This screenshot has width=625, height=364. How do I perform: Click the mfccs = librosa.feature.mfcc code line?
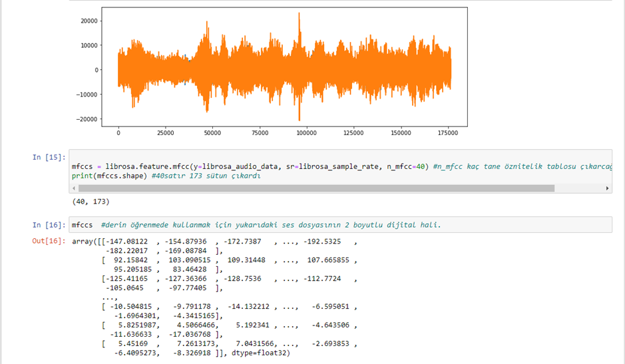(341, 166)
